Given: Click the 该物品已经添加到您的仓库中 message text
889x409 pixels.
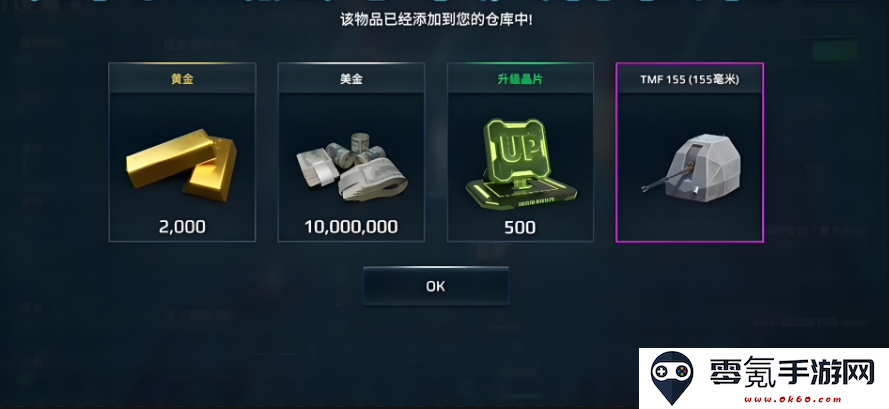Looking at the screenshot, I should click(x=435, y=20).
